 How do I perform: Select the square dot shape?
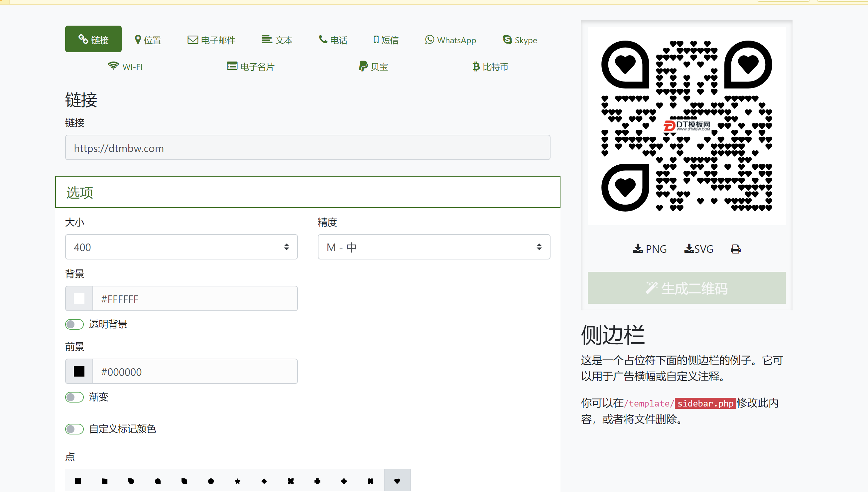78,481
